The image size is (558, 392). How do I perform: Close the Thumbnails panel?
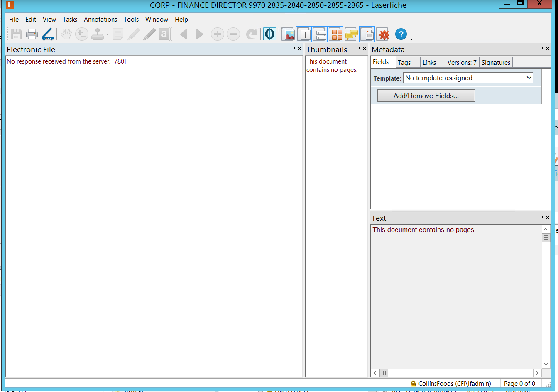coord(365,49)
